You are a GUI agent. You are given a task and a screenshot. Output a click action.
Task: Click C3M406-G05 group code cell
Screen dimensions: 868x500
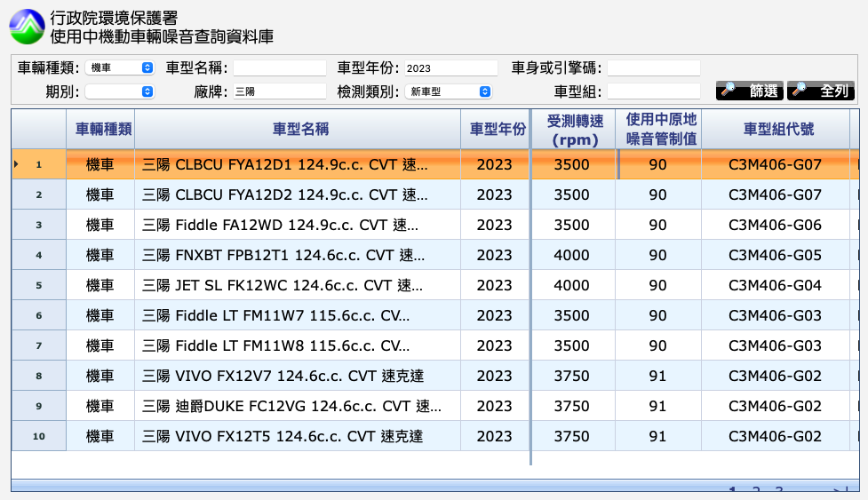click(x=776, y=255)
